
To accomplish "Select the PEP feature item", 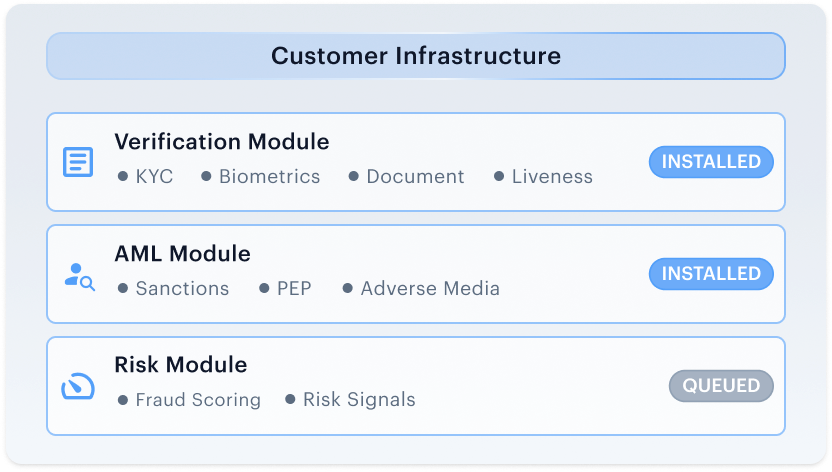I will click(x=285, y=289).
